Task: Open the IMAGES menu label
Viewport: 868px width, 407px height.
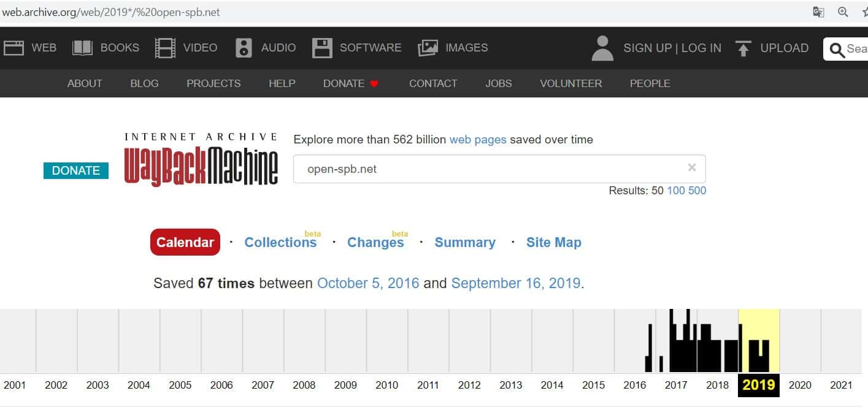Action: pos(467,48)
